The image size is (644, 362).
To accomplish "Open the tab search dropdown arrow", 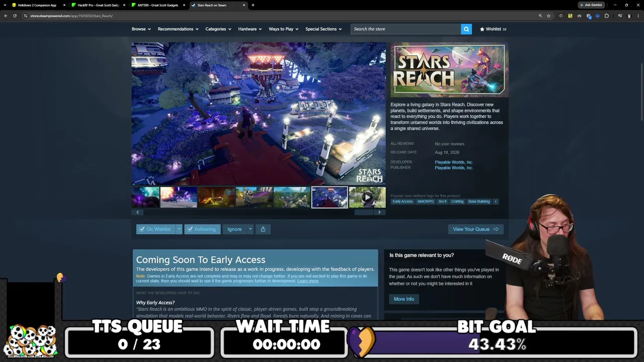I will [6, 5].
